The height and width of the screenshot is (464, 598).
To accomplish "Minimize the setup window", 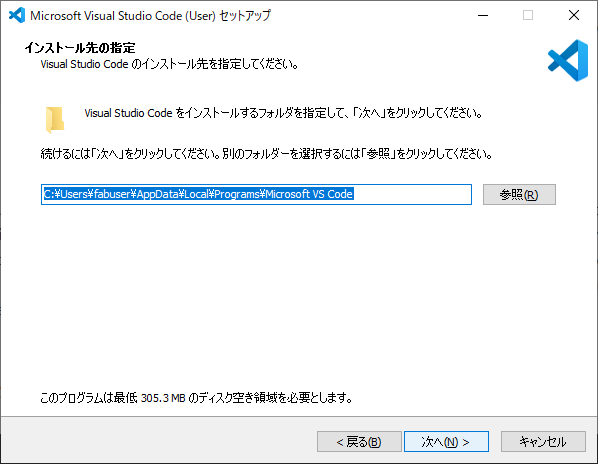I will 483,15.
